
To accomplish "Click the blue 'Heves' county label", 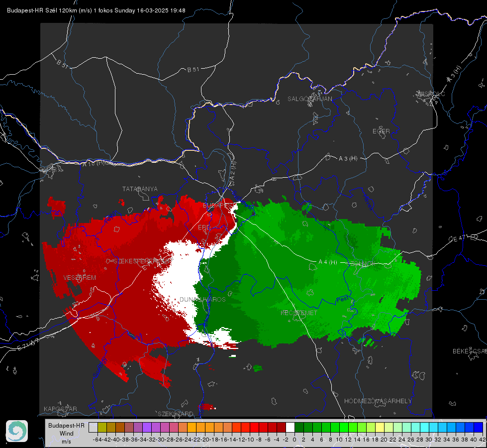I will (x=368, y=203).
